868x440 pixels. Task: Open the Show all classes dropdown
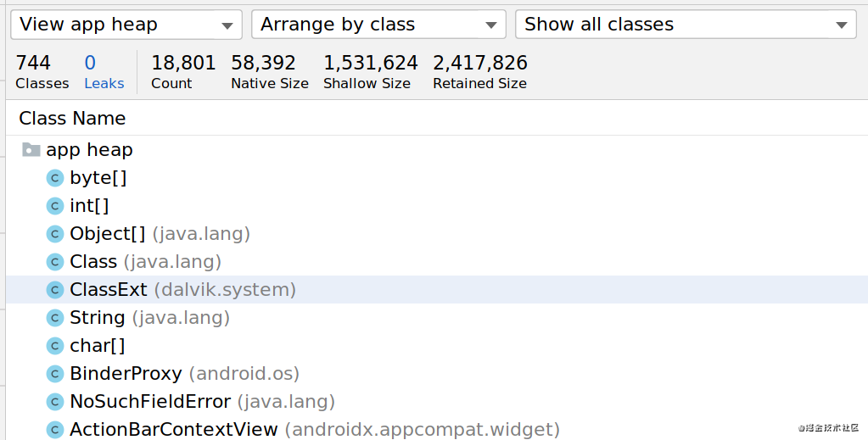click(x=686, y=25)
